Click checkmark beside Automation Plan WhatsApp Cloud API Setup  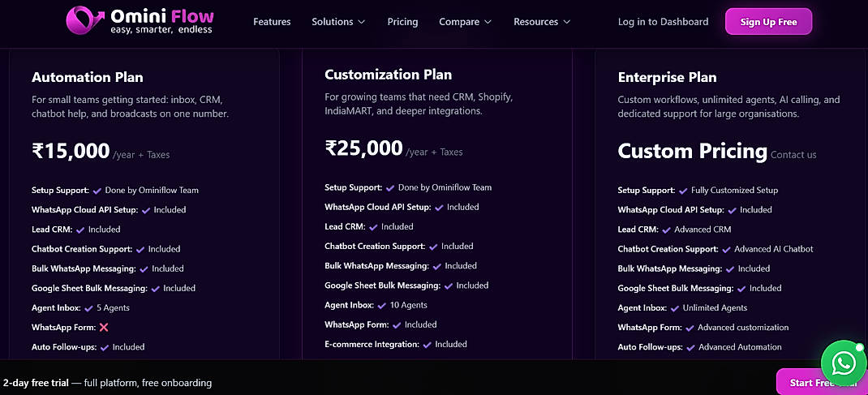coord(146,210)
